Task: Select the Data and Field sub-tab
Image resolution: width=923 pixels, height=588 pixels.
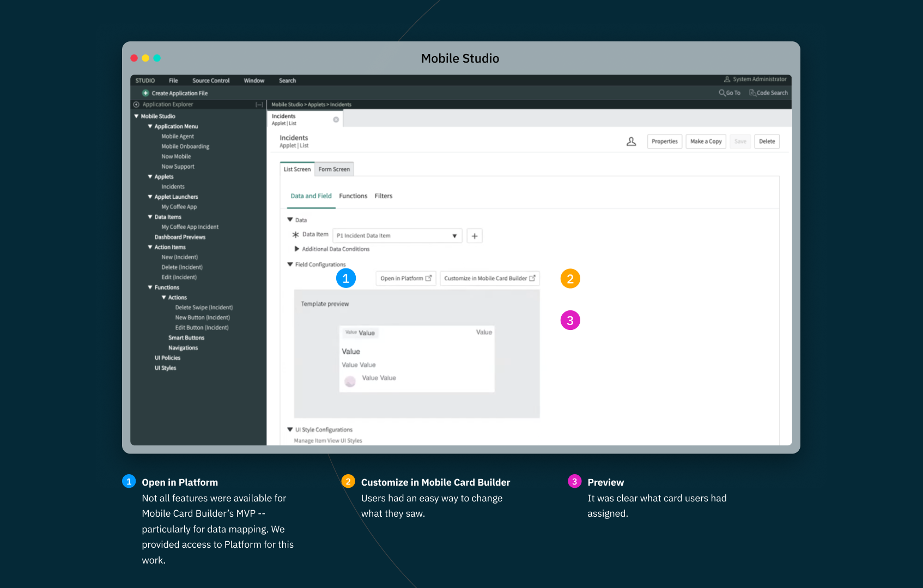Action: point(311,196)
